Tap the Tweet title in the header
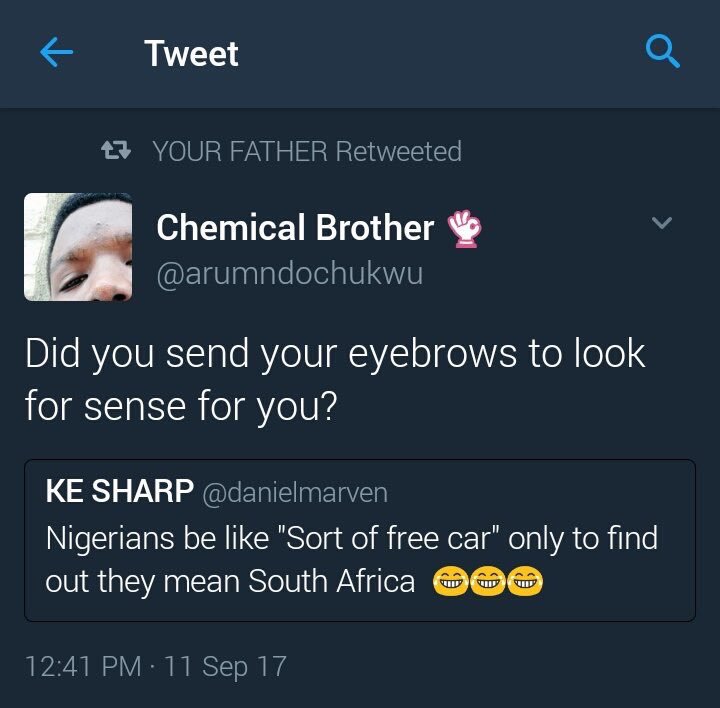Image resolution: width=720 pixels, height=708 pixels. click(x=191, y=53)
